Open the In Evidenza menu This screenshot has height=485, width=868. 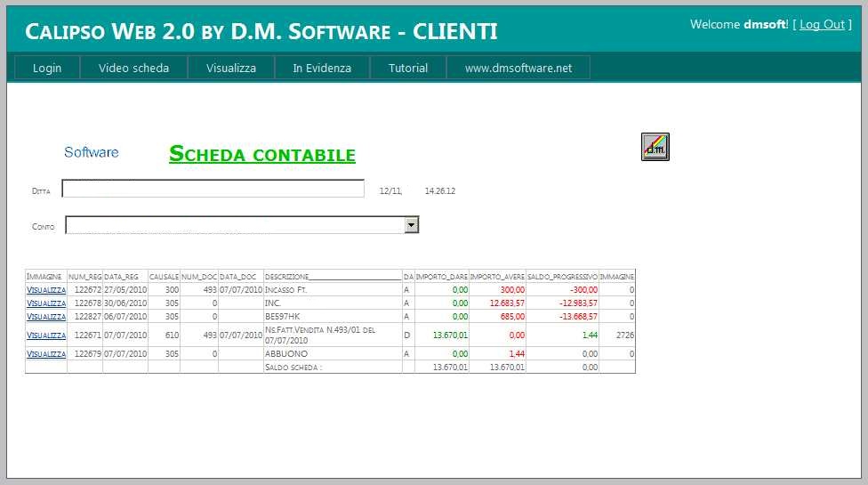[x=322, y=69]
